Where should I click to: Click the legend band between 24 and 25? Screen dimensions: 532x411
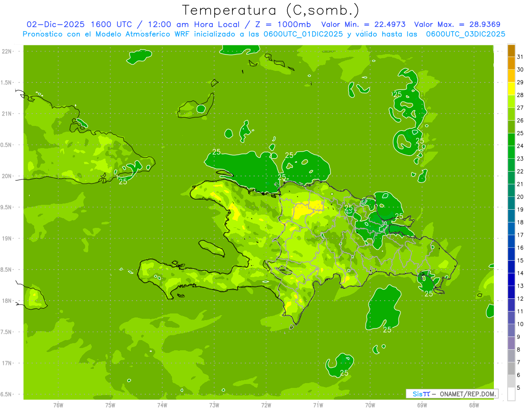click(x=511, y=140)
